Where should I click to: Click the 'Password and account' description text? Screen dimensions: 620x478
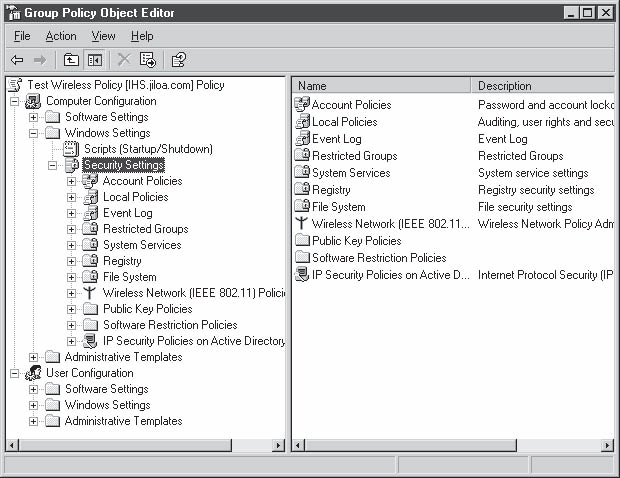(546, 105)
